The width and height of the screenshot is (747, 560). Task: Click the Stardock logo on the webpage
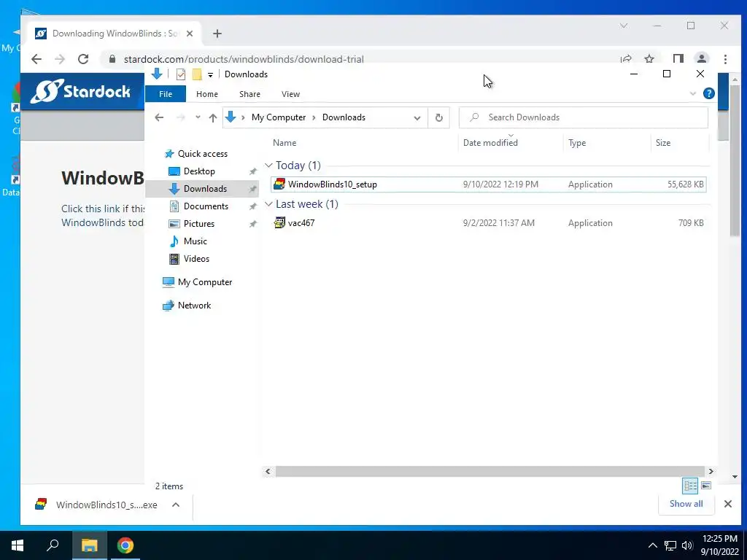coord(80,91)
